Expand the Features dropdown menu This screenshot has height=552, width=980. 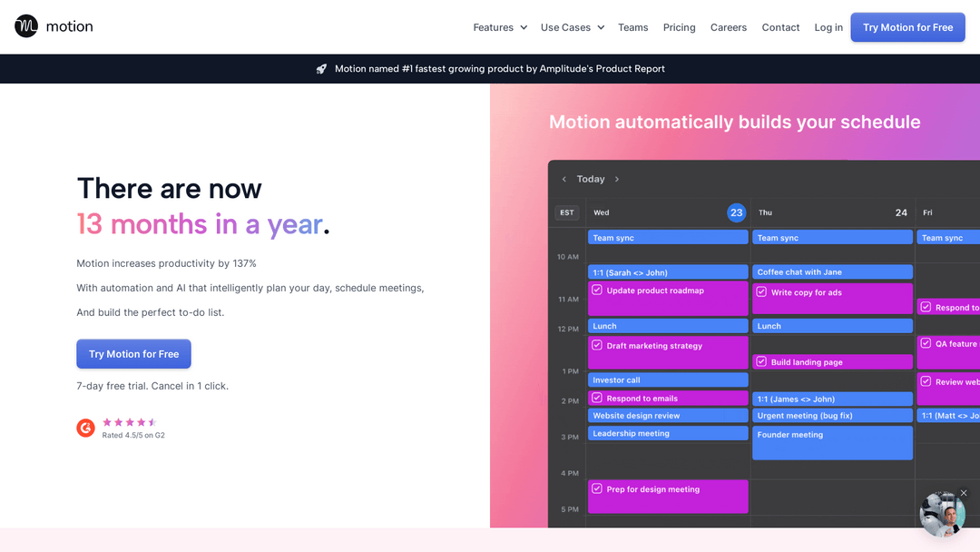pyautogui.click(x=500, y=27)
